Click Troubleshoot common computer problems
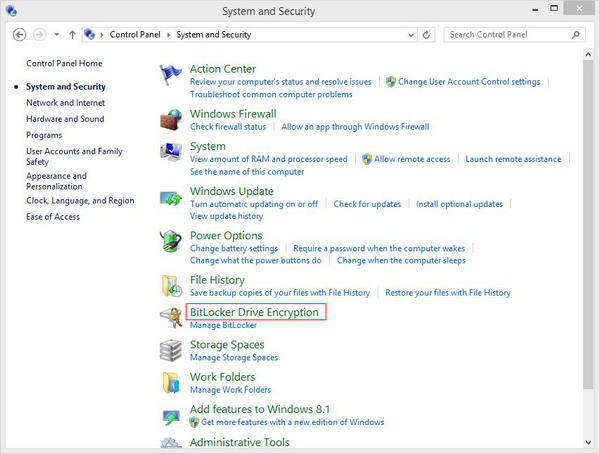The height and width of the screenshot is (454, 600). (x=271, y=94)
